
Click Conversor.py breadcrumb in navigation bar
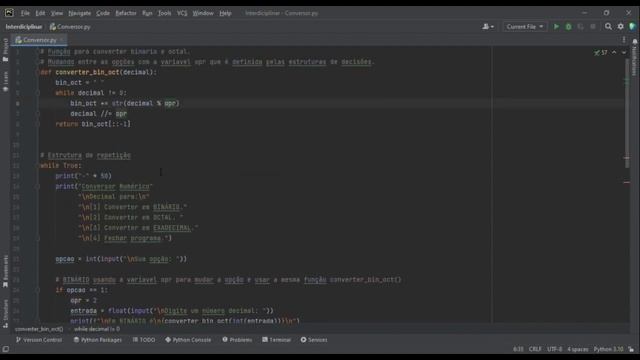70,27
